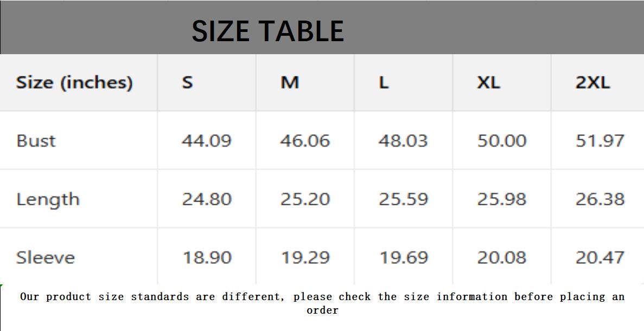The width and height of the screenshot is (644, 331).
Task: Click the M size column header
Action: coord(289,82)
